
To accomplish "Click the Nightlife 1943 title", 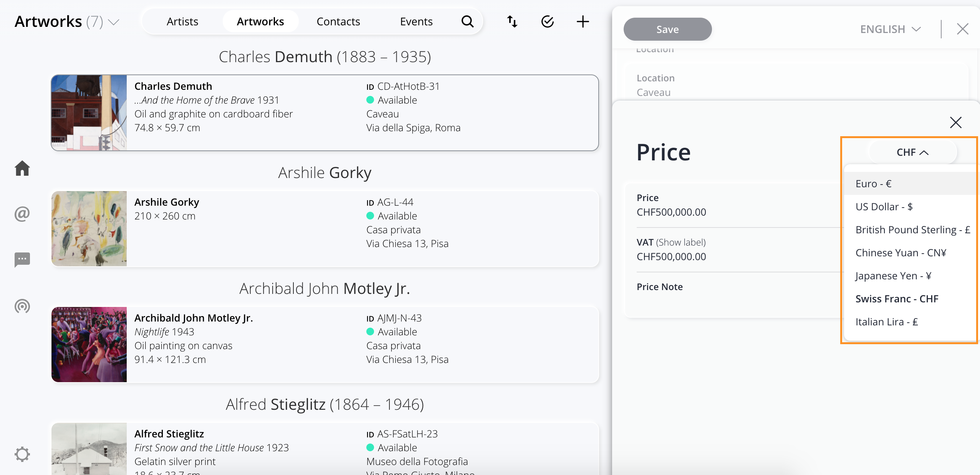I will click(x=164, y=332).
